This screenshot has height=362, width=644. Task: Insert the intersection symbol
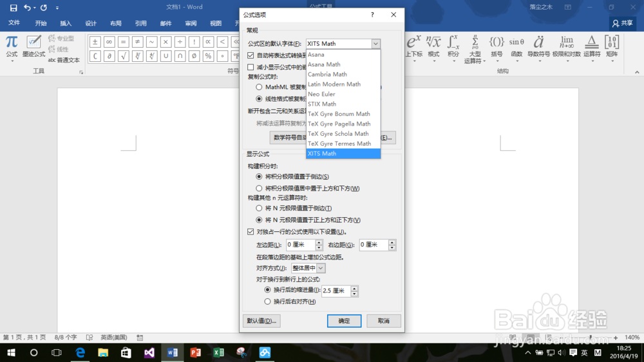[x=180, y=56]
